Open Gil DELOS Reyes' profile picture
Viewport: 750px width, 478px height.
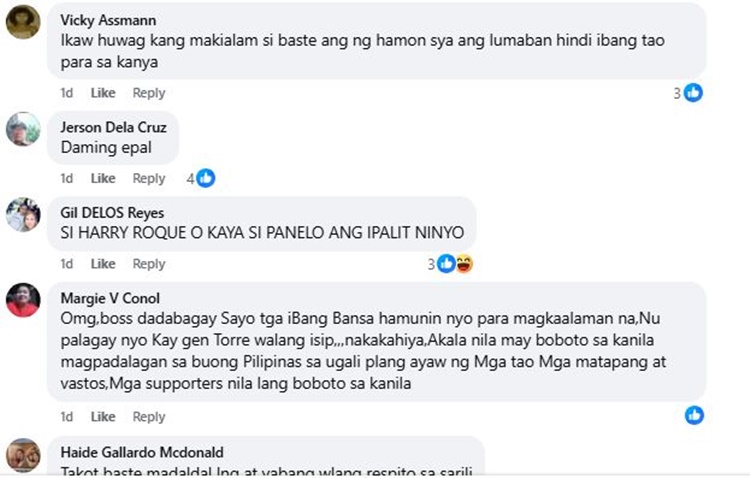pos(22,214)
